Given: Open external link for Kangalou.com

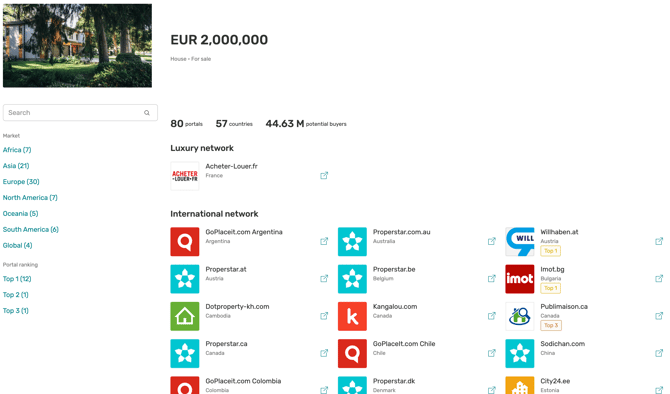Looking at the screenshot, I should [491, 316].
